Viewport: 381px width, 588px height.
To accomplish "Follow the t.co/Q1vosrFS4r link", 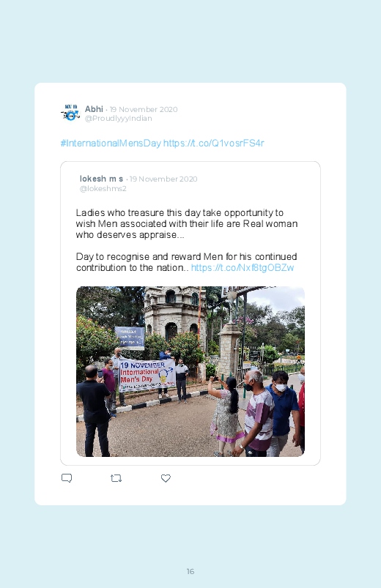I will [214, 144].
